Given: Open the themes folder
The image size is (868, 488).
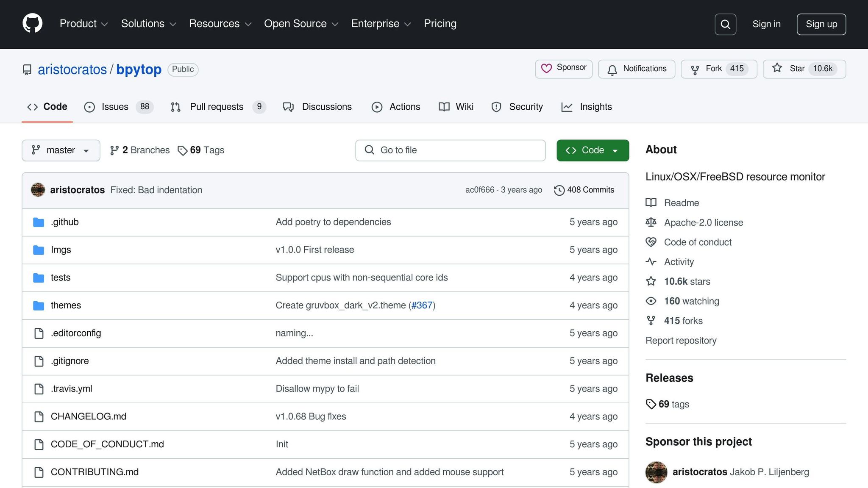Looking at the screenshot, I should tap(66, 305).
